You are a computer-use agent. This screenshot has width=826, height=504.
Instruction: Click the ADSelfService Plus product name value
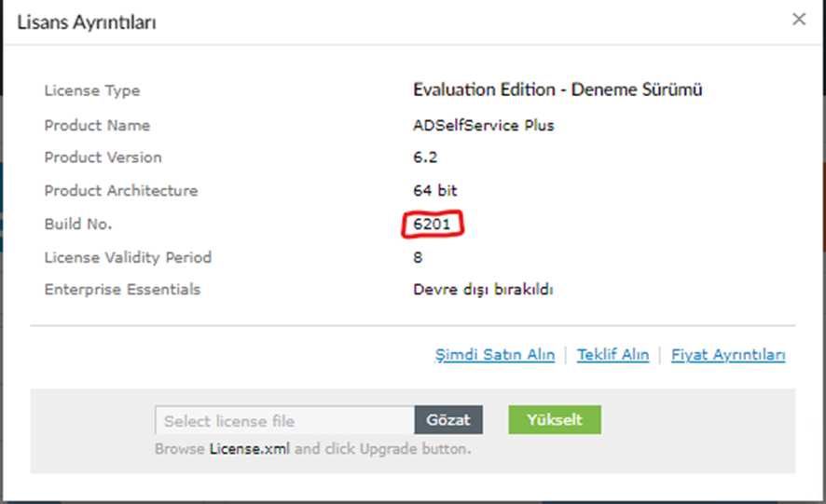[484, 126]
